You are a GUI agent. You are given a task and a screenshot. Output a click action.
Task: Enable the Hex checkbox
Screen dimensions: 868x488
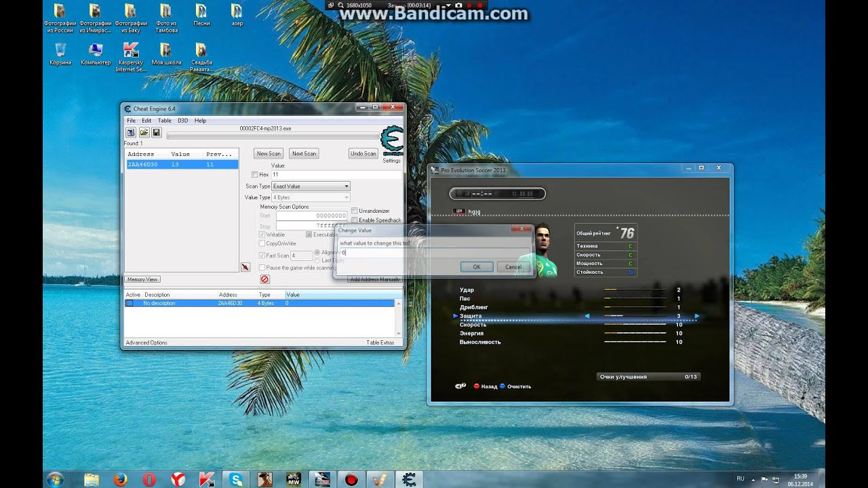[255, 175]
